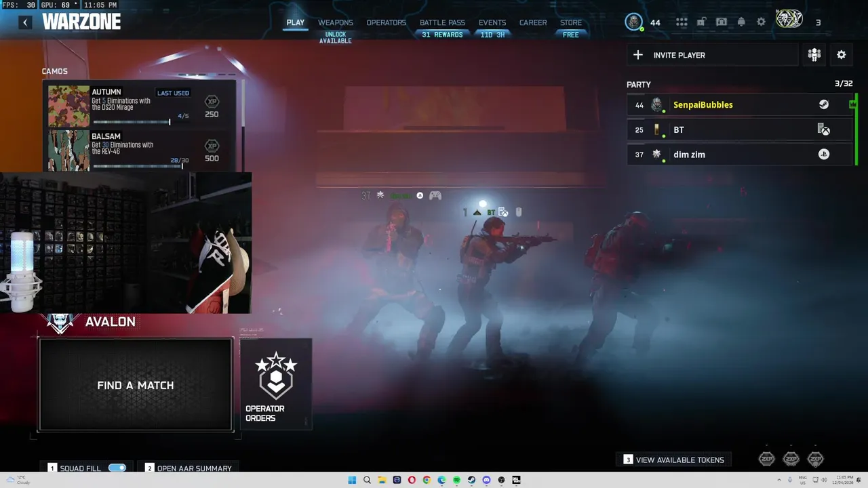Click the CAMOS heading
Viewport: 868px width, 488px height.
[x=55, y=71]
